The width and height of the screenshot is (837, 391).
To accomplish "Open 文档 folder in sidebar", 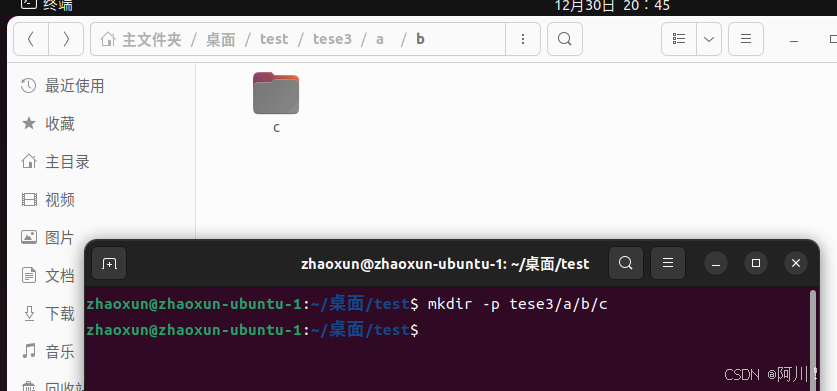I will [x=48, y=276].
